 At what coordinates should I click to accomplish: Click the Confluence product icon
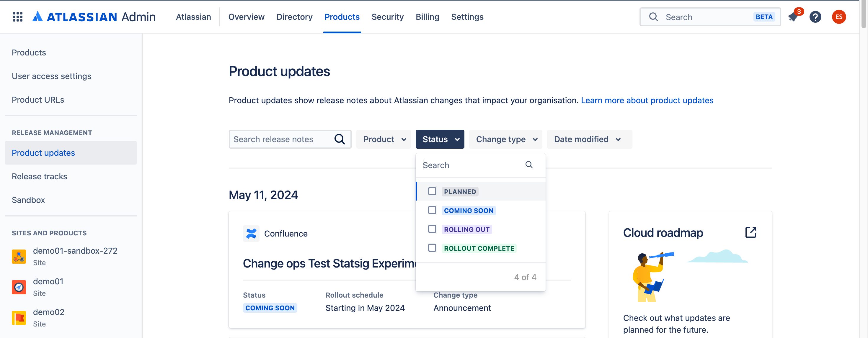[251, 233]
